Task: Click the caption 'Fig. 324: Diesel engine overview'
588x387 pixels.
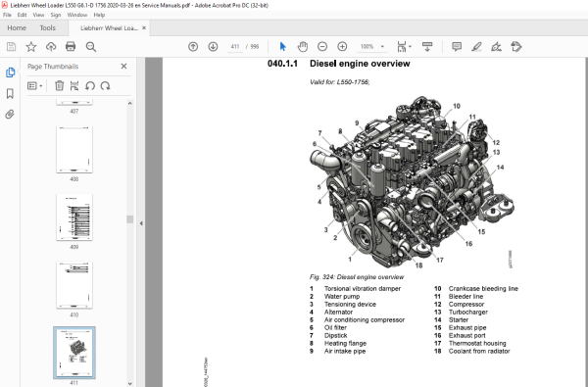Action: point(357,277)
